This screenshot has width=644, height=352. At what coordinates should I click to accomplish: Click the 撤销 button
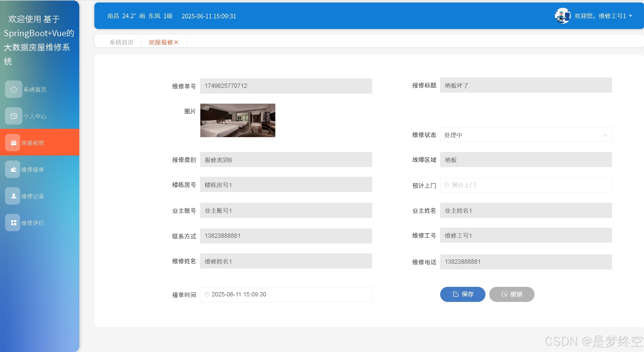point(512,294)
